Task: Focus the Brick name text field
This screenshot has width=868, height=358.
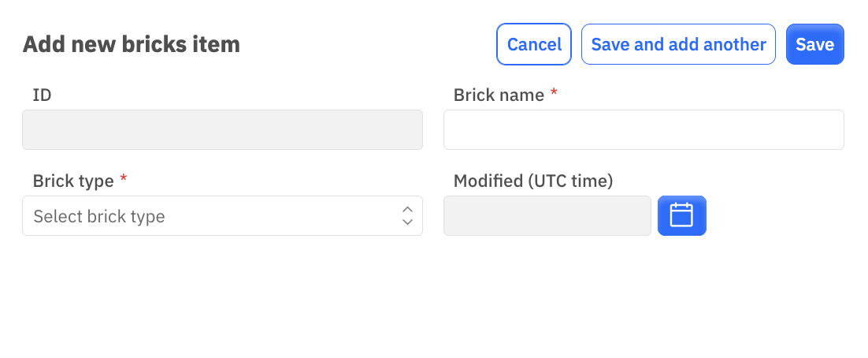Action: pos(644,129)
